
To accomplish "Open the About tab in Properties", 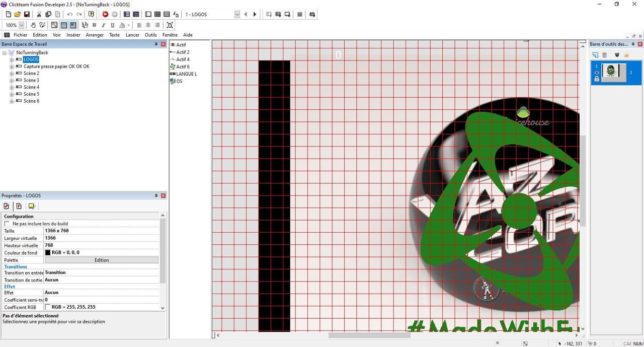I will (x=31, y=206).
